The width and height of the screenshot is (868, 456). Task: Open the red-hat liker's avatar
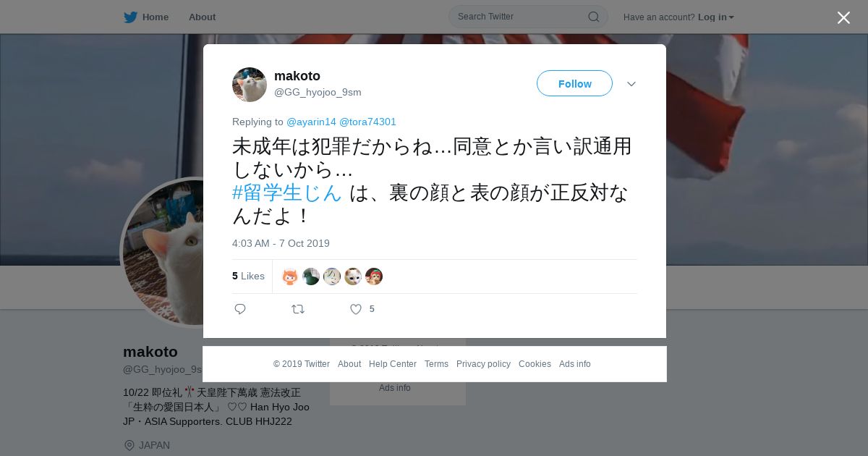374,276
